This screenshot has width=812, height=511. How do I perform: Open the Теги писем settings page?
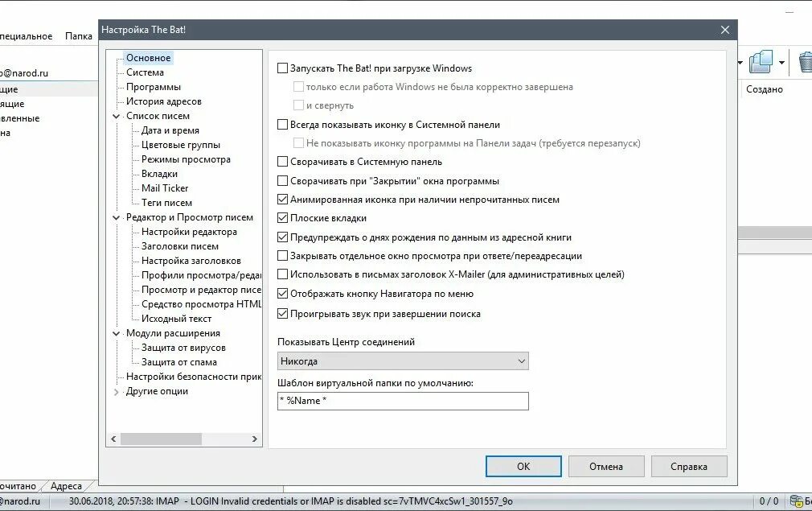[166, 203]
